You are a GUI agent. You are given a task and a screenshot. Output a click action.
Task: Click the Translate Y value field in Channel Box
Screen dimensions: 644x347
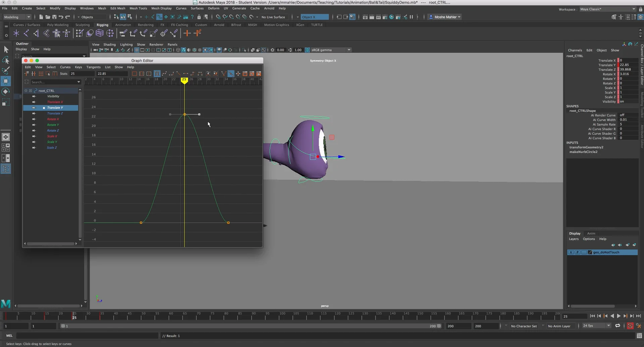pos(627,65)
